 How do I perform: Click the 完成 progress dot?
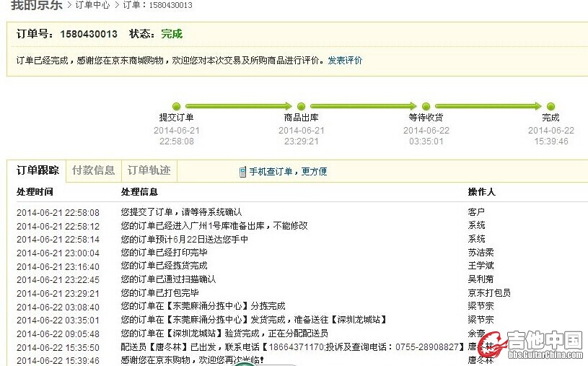tap(551, 106)
